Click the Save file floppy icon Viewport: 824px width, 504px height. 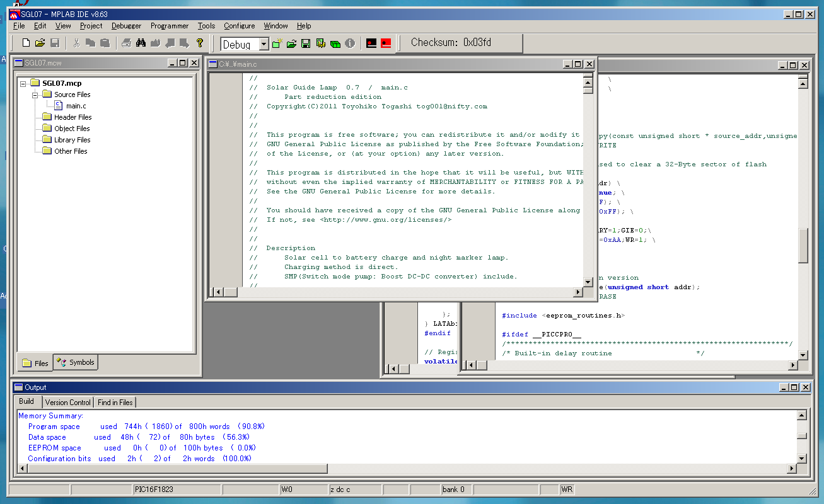click(55, 43)
